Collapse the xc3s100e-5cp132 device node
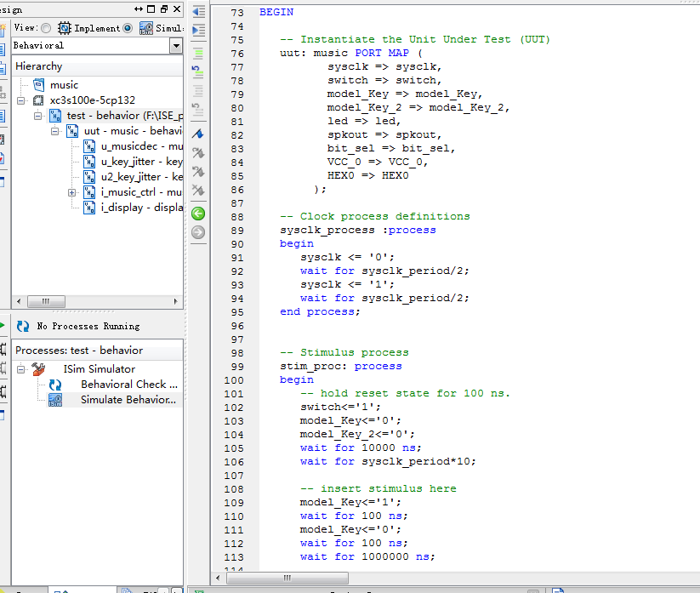The height and width of the screenshot is (593, 700). pyautogui.click(x=21, y=100)
